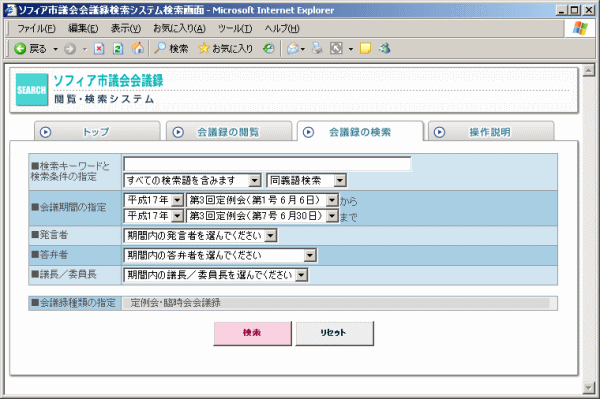Click the History toolbar icon
The width and height of the screenshot is (600, 399).
click(x=269, y=49)
